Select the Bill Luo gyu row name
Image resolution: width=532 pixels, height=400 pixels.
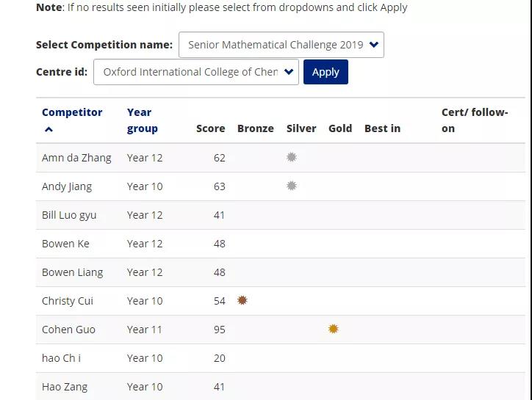pos(69,215)
